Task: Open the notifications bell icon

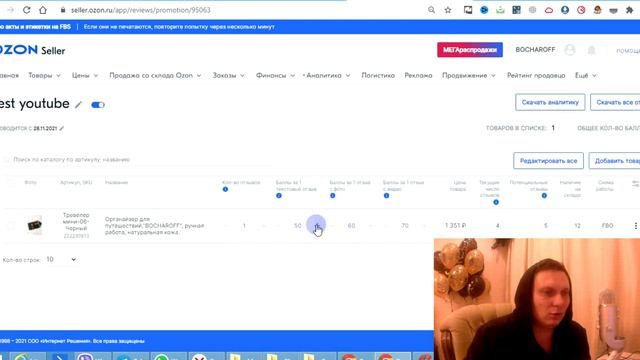Action: [x=591, y=50]
